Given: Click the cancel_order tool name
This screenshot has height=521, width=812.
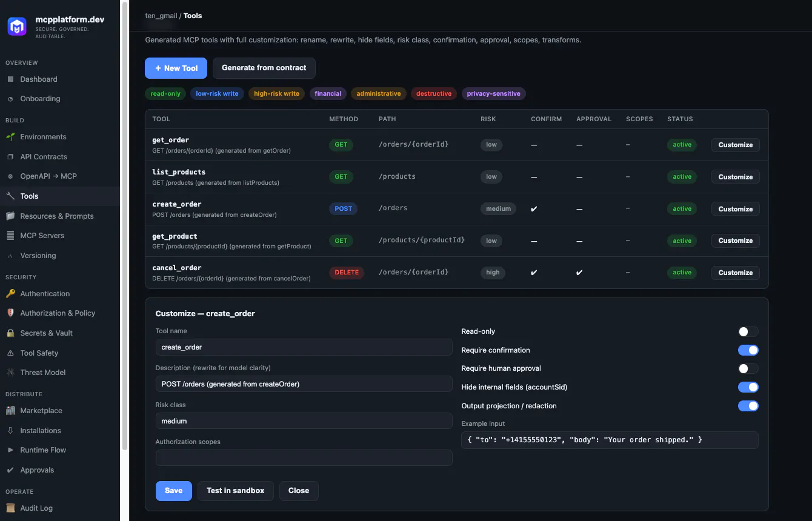Looking at the screenshot, I should click(x=177, y=268).
